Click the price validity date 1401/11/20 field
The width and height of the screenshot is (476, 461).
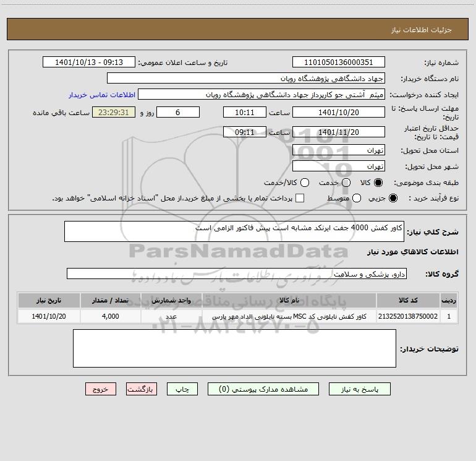(339, 132)
